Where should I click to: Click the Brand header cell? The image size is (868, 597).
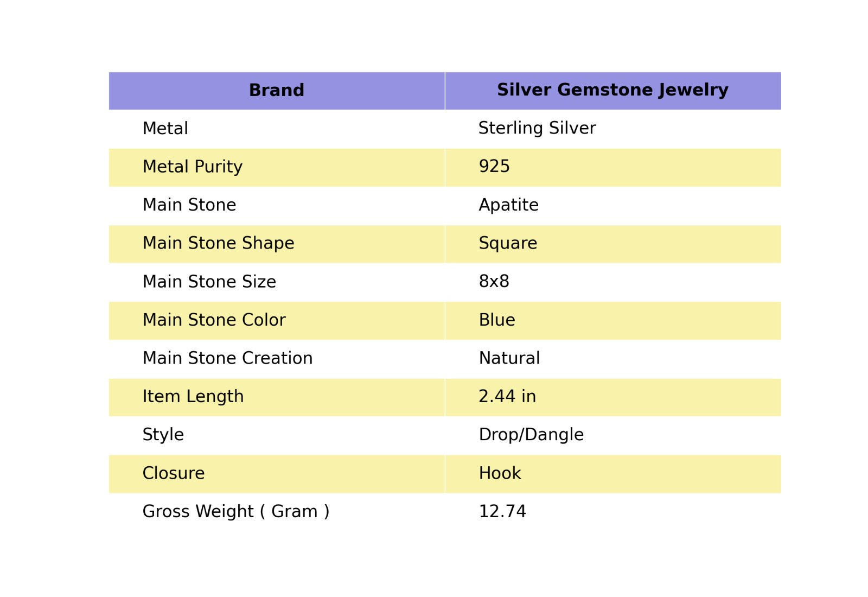click(277, 91)
